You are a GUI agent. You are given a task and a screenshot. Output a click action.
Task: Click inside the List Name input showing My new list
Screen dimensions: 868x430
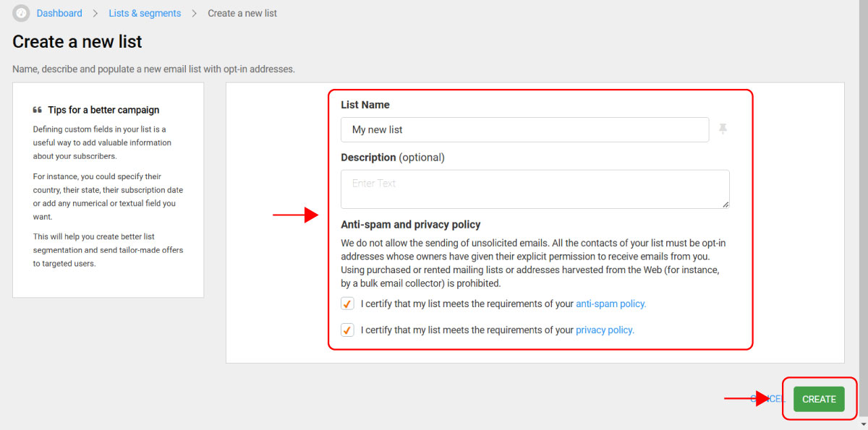coord(524,129)
